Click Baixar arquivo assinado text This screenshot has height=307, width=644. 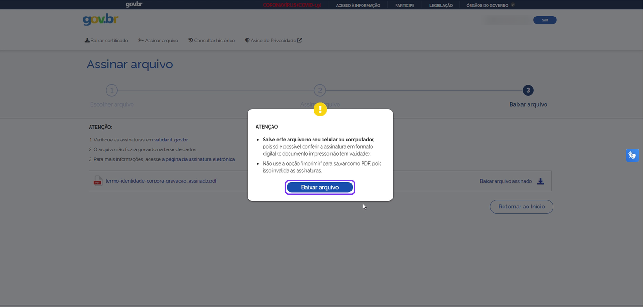click(x=506, y=181)
